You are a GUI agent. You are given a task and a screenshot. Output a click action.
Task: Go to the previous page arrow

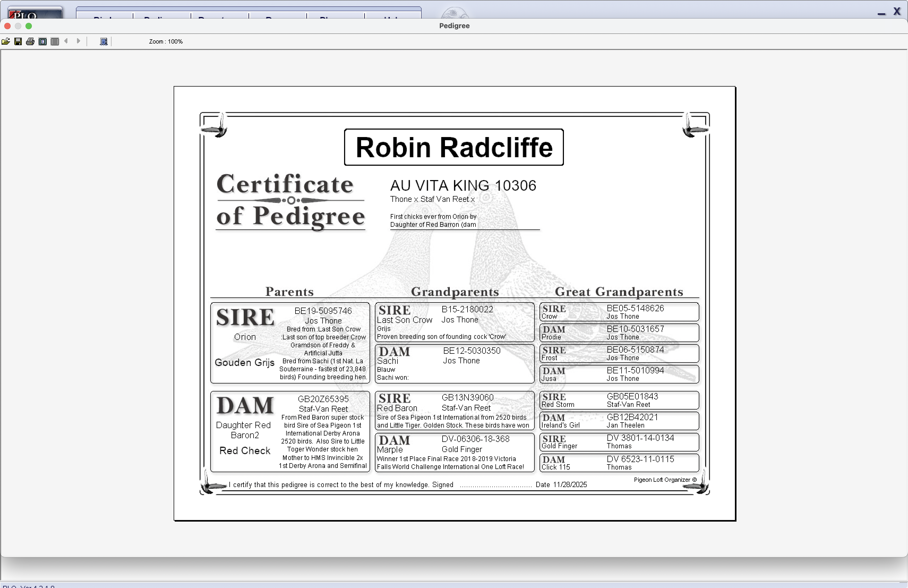tap(66, 41)
